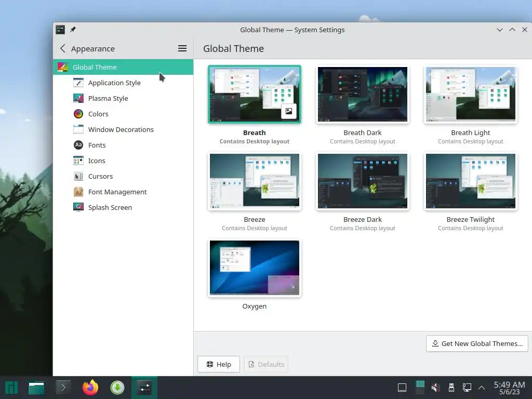Select Application Style in sidebar
The height and width of the screenshot is (399, 532).
tap(123, 83)
